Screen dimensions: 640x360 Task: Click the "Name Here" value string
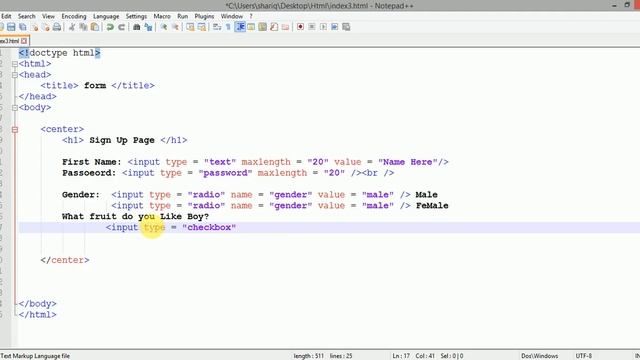pyautogui.click(x=408, y=162)
